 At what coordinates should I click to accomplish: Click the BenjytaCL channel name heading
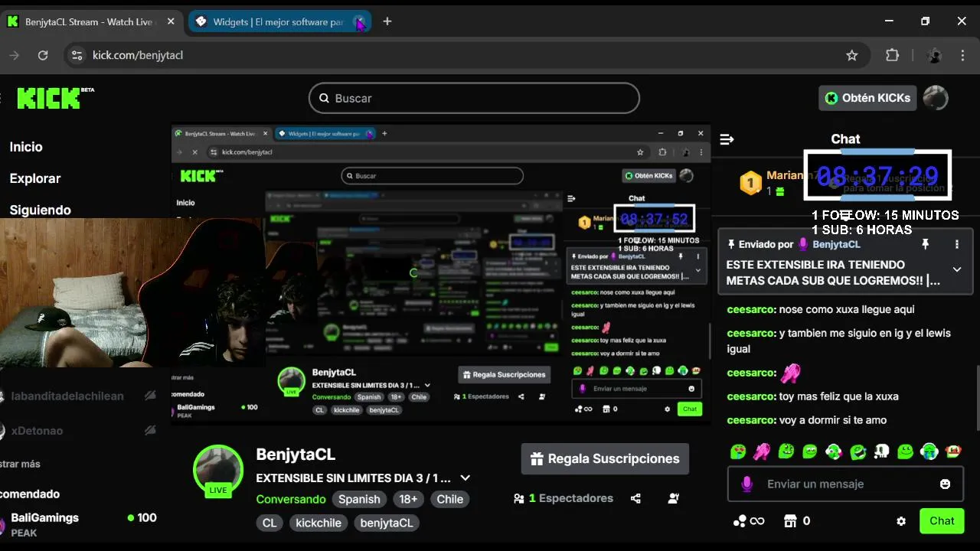(x=296, y=454)
